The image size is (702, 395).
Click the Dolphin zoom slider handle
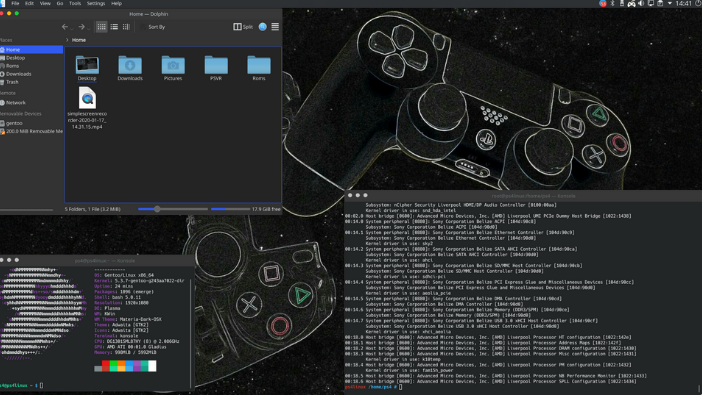(157, 209)
